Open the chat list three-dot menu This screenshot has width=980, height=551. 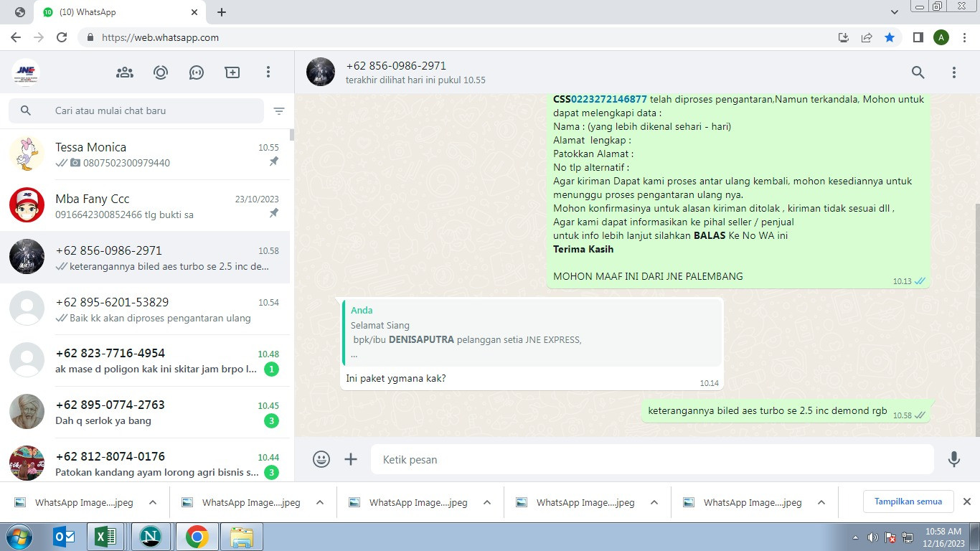(268, 72)
